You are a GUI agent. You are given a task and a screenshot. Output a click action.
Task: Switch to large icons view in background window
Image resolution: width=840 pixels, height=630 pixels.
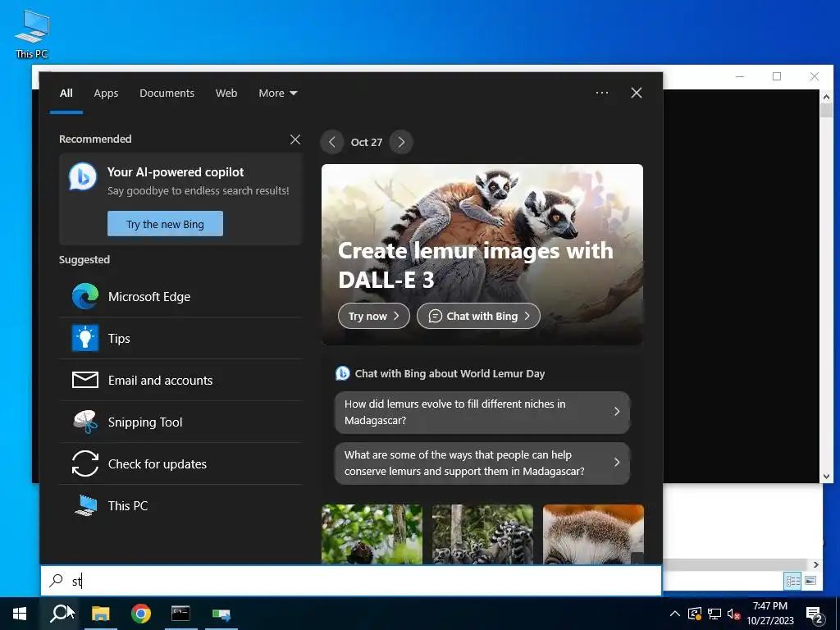click(x=810, y=581)
